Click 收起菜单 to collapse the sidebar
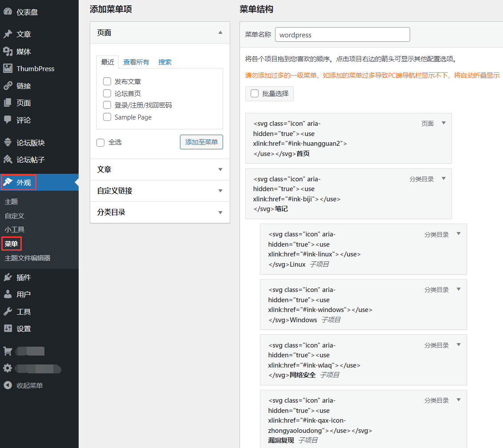This screenshot has height=448, width=503. 29,385
